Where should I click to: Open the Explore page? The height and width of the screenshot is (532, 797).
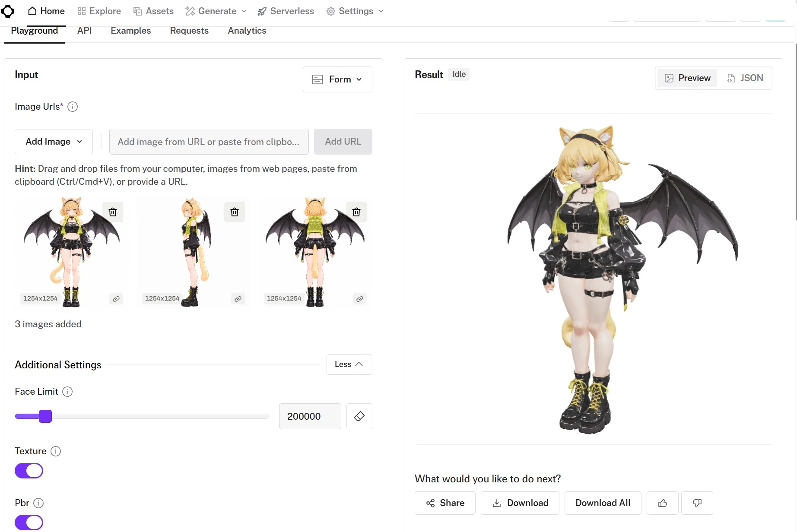[99, 11]
